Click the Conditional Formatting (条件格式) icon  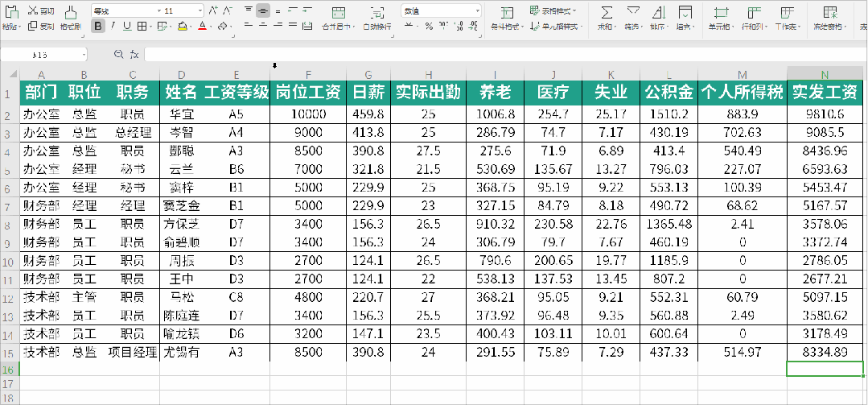[507, 13]
